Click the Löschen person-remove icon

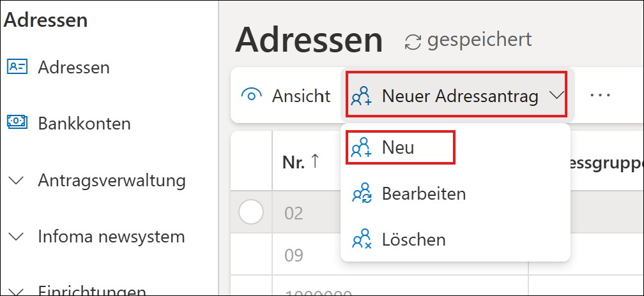[362, 239]
